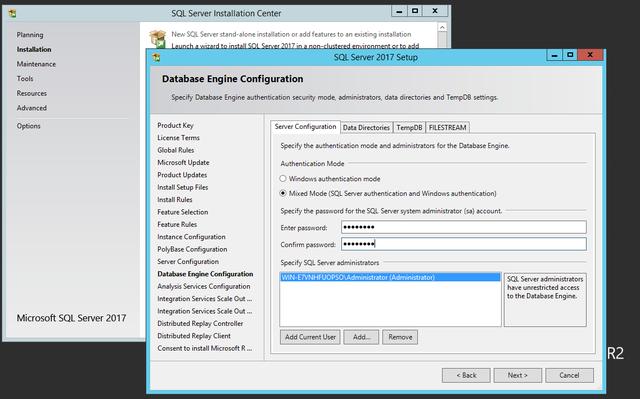Maximize the SQL Server Installation Center window
Viewport: 640px width, 399px height.
click(414, 11)
